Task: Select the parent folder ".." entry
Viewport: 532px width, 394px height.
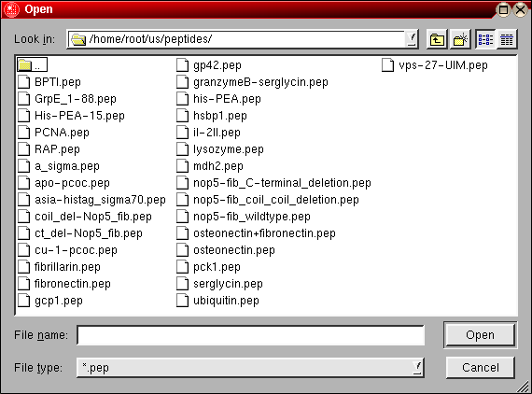Action: click(33, 64)
